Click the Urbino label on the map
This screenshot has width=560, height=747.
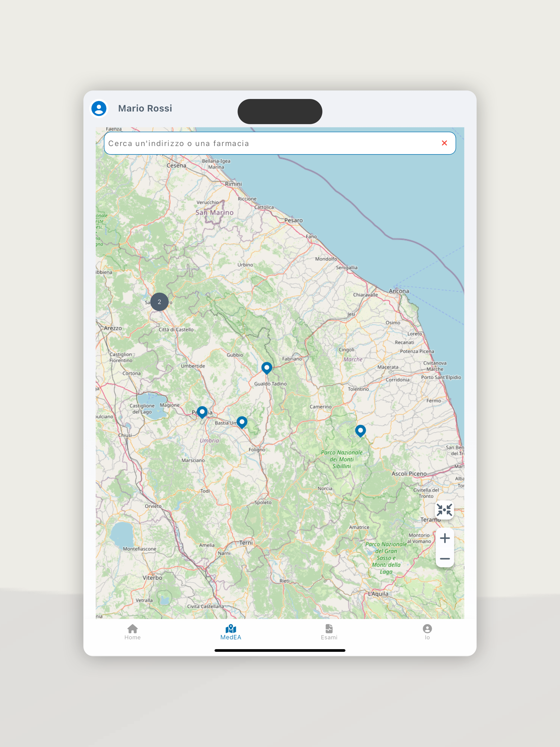tap(245, 265)
